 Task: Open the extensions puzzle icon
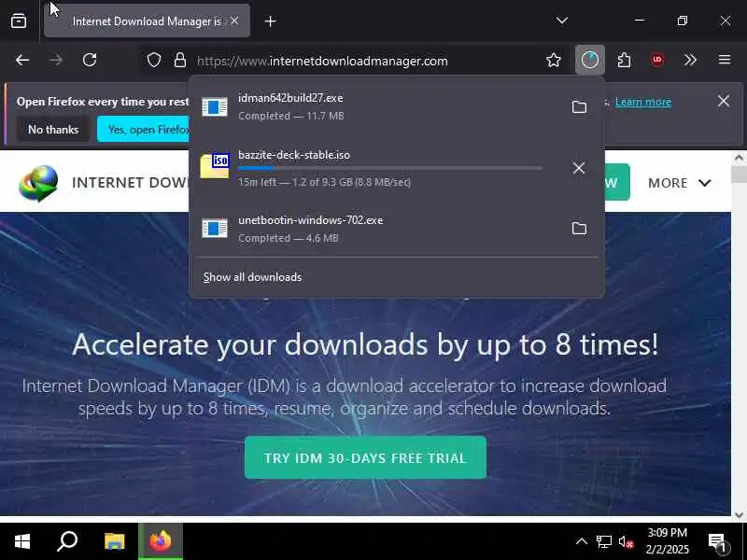point(624,60)
